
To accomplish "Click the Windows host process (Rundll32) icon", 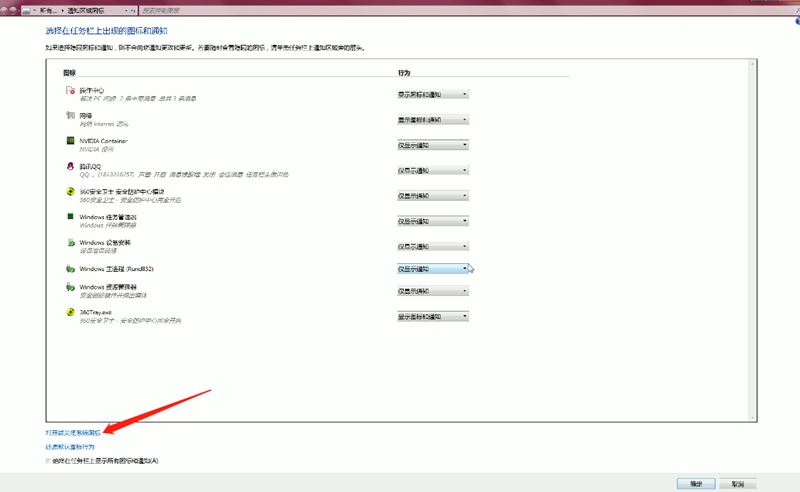I will click(70, 269).
